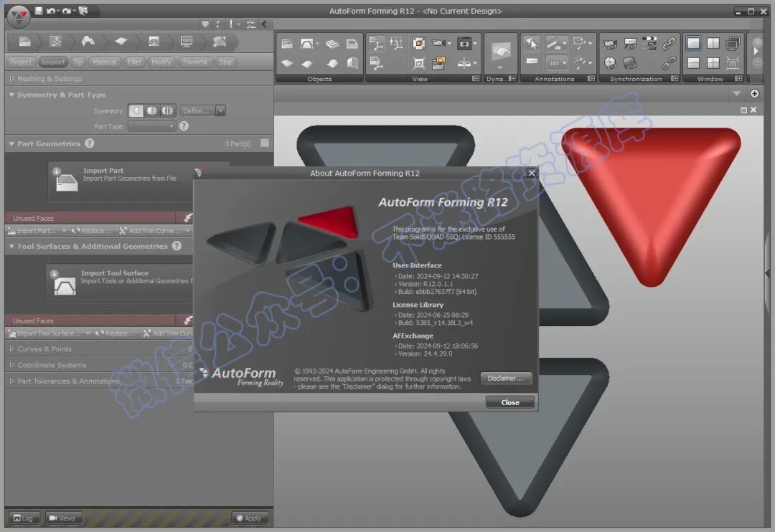Switch to the Formchk tab

pyautogui.click(x=195, y=62)
